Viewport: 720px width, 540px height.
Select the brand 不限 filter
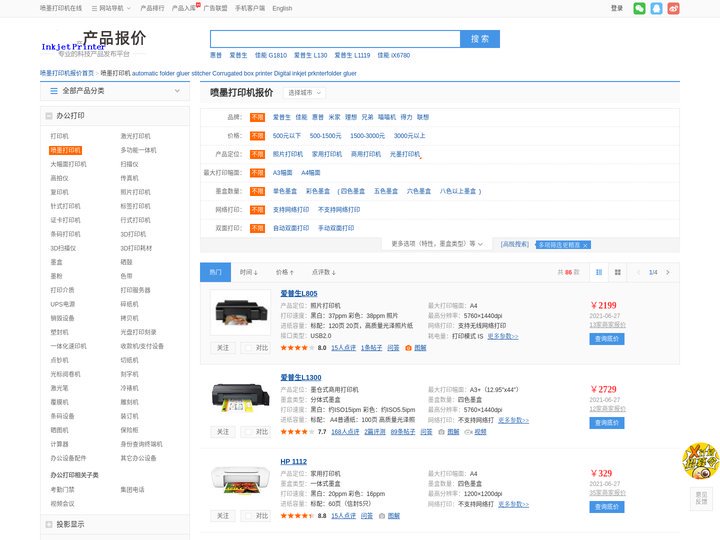(257, 118)
